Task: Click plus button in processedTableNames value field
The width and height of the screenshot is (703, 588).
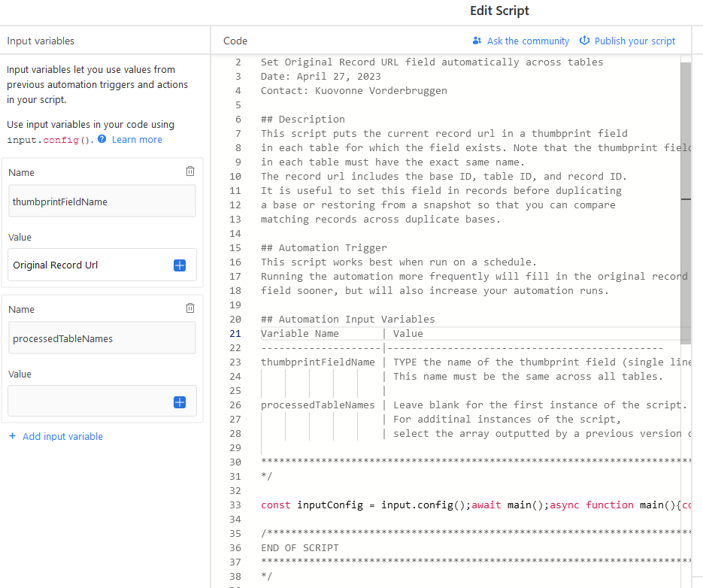Action: point(180,402)
